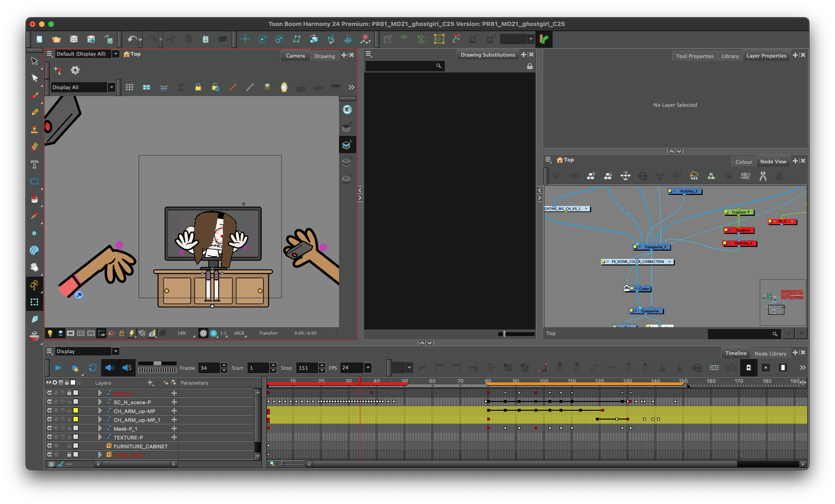Click the Show Grid icon in Camera toolbar
The width and height of the screenshot is (835, 504).
coord(130,87)
